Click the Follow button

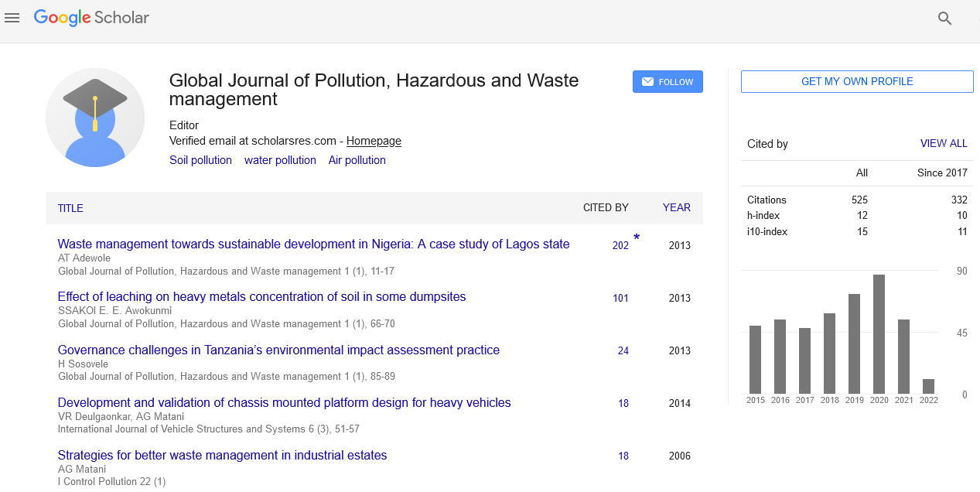pyautogui.click(x=668, y=82)
